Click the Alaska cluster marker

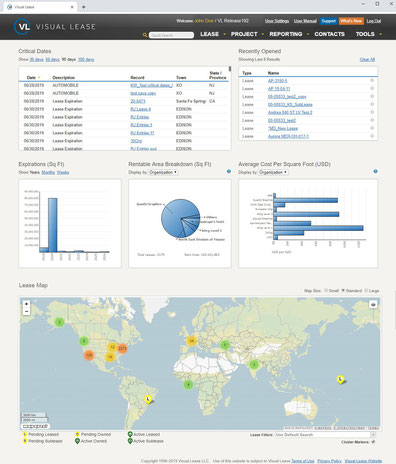click(59, 322)
